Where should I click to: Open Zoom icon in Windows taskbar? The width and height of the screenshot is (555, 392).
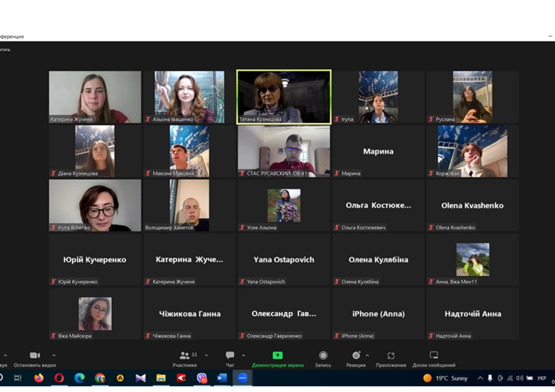pos(242,378)
